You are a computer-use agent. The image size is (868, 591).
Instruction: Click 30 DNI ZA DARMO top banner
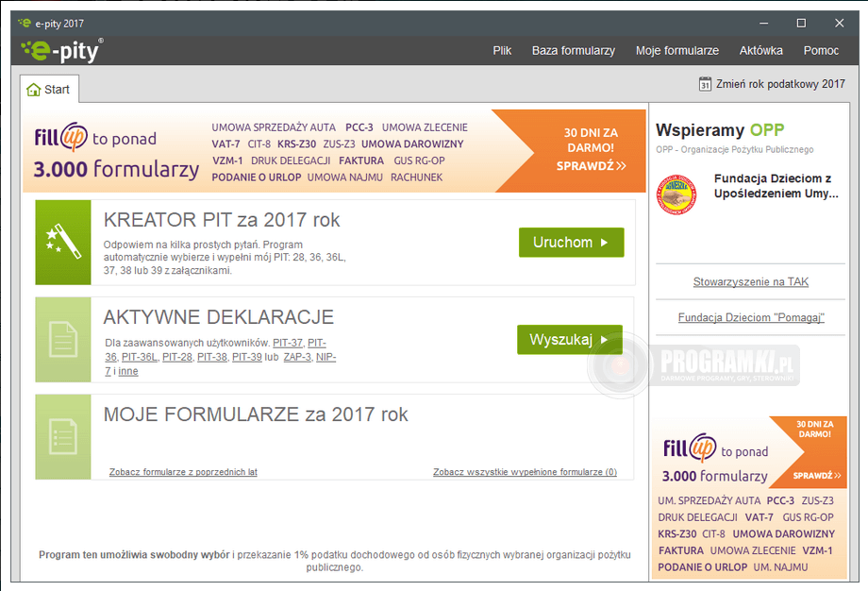coord(591,149)
